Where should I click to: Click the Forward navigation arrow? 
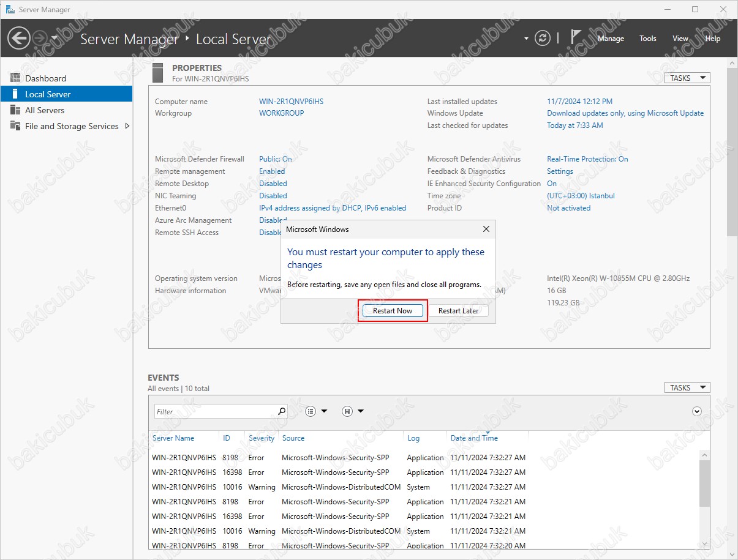[39, 38]
